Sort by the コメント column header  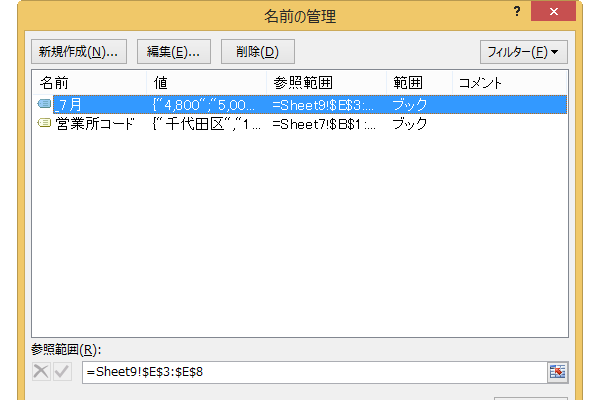[x=509, y=83]
